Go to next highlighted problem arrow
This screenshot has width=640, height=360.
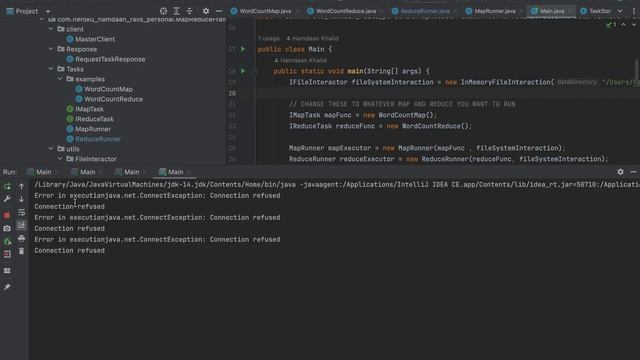(x=633, y=25)
